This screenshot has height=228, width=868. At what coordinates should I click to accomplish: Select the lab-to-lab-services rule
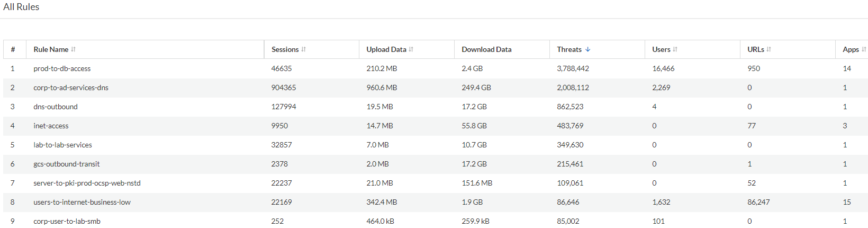pyautogui.click(x=62, y=145)
